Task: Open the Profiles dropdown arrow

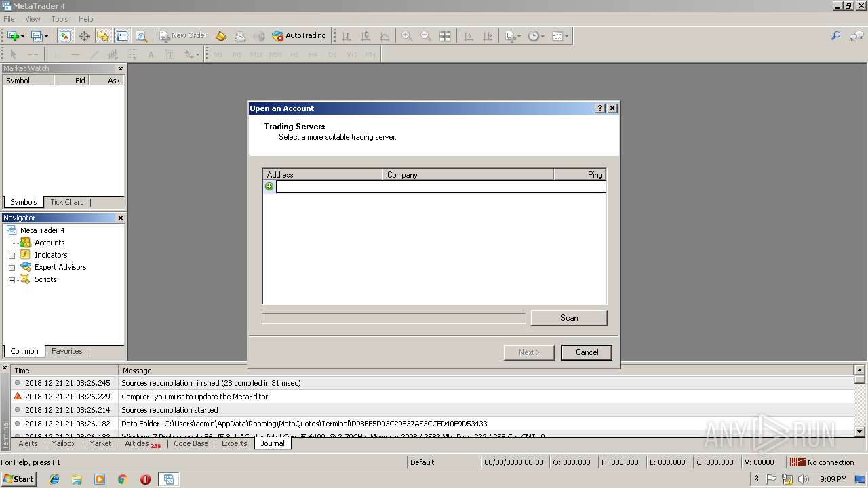Action: pyautogui.click(x=46, y=36)
